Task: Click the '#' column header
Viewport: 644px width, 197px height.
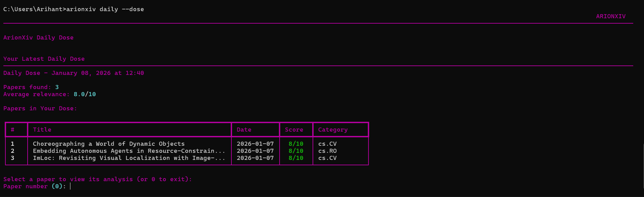Action: [12, 130]
